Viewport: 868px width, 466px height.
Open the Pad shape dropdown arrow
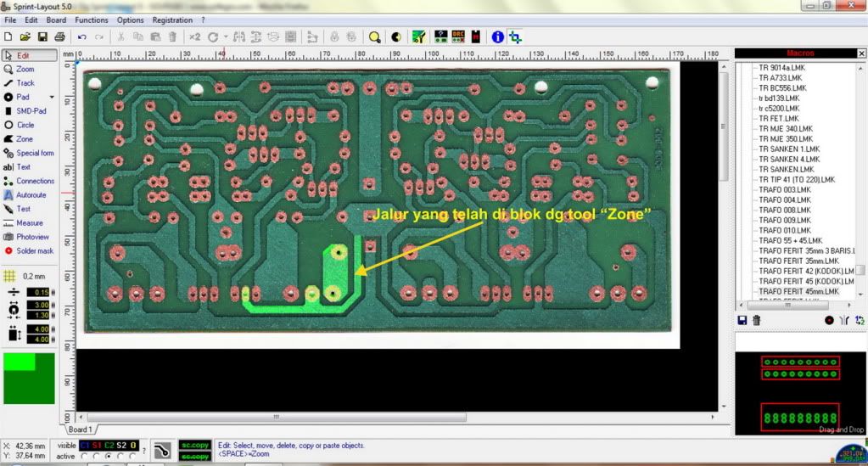pos(52,97)
